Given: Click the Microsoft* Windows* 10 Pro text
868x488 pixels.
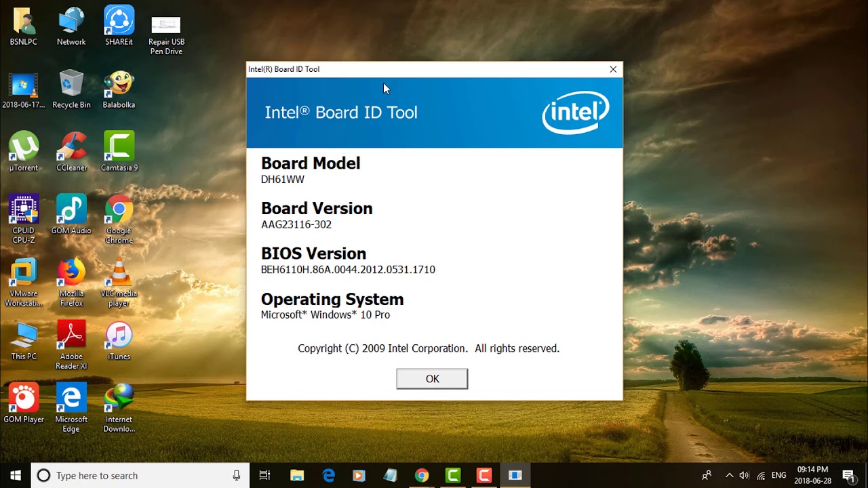Looking at the screenshot, I should [325, 315].
